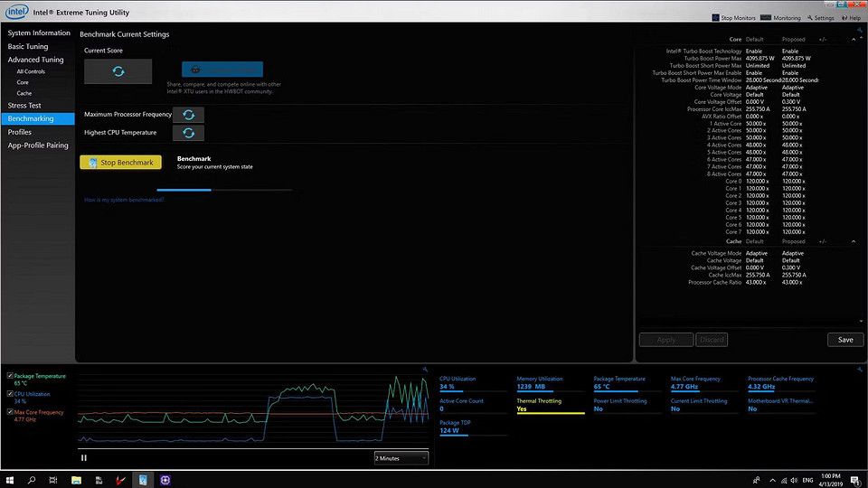Click the graph panel wrench icon

pyautogui.click(x=425, y=369)
